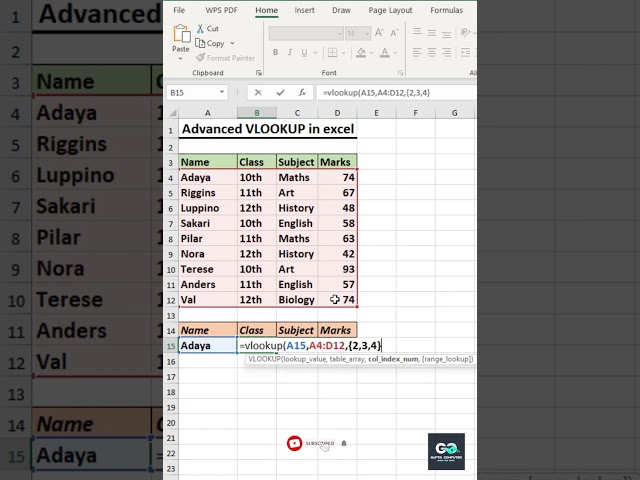The image size is (640, 480).
Task: Select column E header
Action: 376,113
